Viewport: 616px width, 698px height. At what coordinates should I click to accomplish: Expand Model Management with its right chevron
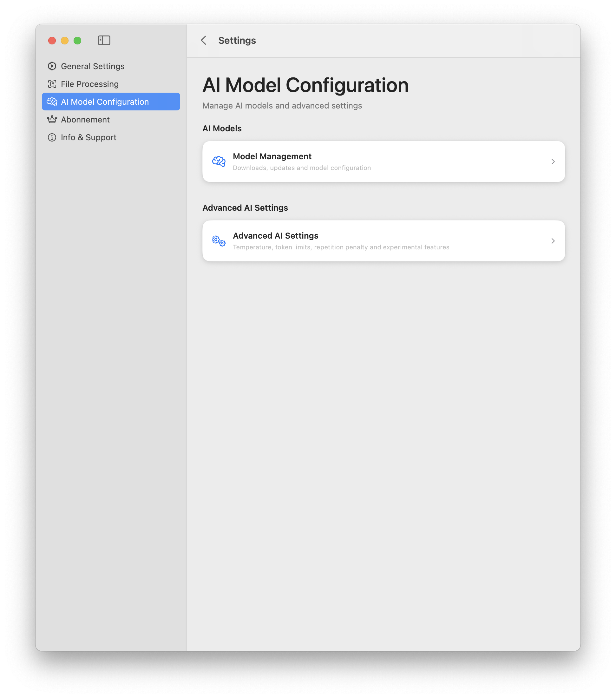coord(553,161)
